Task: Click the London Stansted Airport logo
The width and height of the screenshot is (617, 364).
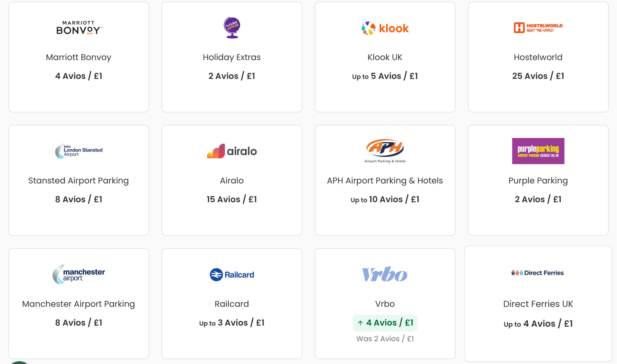Action: coord(79,151)
